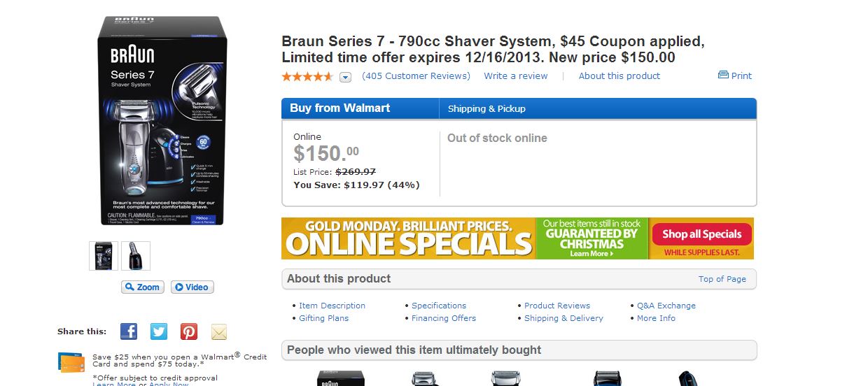
Task: Share product on Twitter icon
Action: [159, 331]
